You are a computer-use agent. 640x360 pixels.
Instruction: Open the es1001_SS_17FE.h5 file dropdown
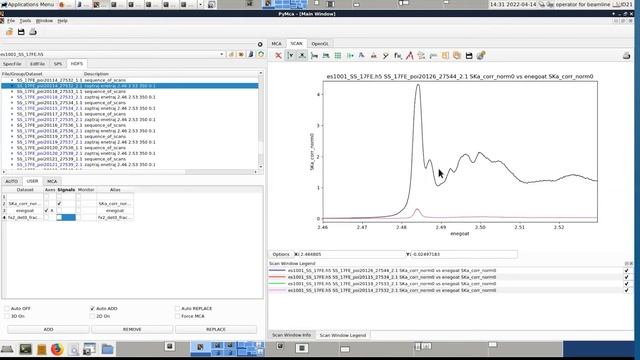pos(222,54)
